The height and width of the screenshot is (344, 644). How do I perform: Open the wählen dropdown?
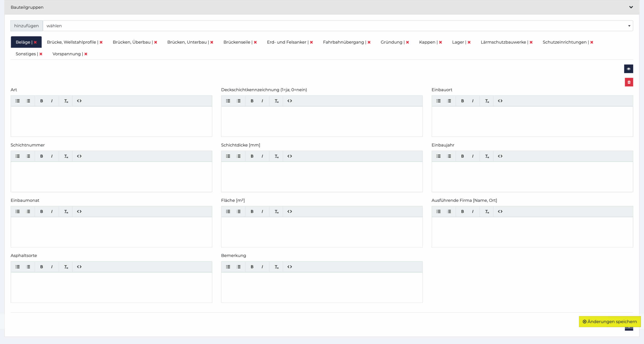click(x=338, y=26)
